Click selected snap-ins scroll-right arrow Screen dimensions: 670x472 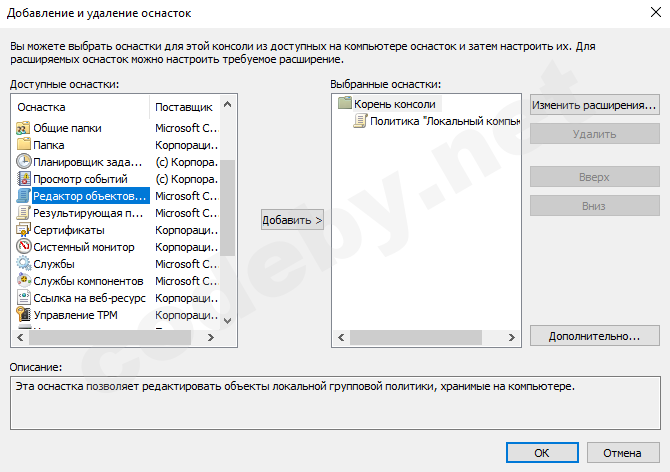point(511,337)
